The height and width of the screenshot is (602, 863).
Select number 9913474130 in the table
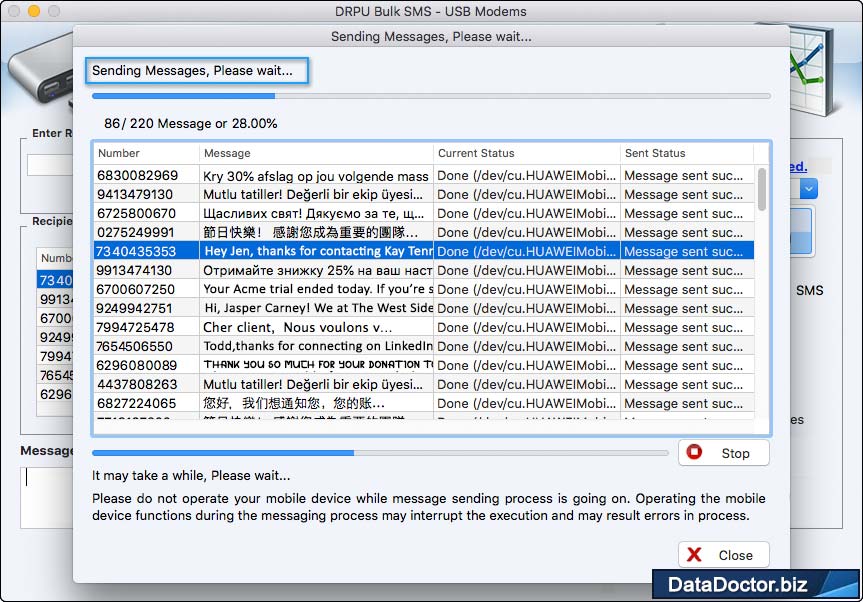coord(134,270)
